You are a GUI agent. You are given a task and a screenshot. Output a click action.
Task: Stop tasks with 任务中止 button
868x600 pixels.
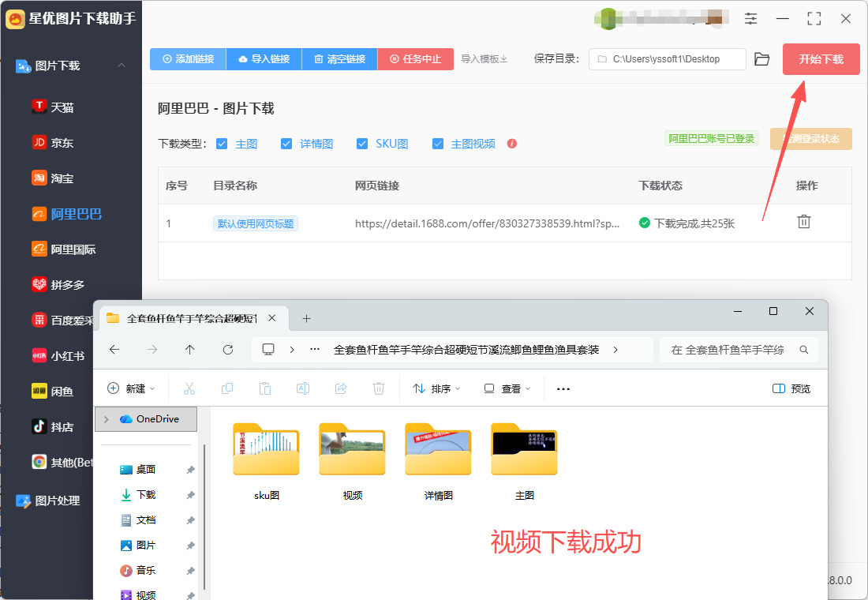tap(416, 58)
